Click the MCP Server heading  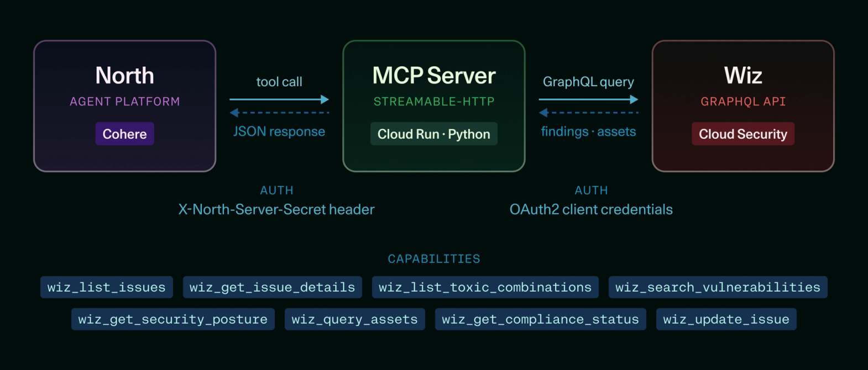tap(434, 76)
